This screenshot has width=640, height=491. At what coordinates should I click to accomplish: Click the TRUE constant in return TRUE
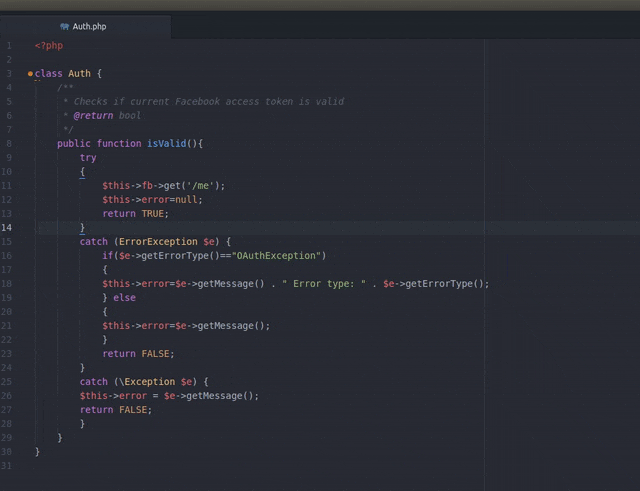(153, 213)
